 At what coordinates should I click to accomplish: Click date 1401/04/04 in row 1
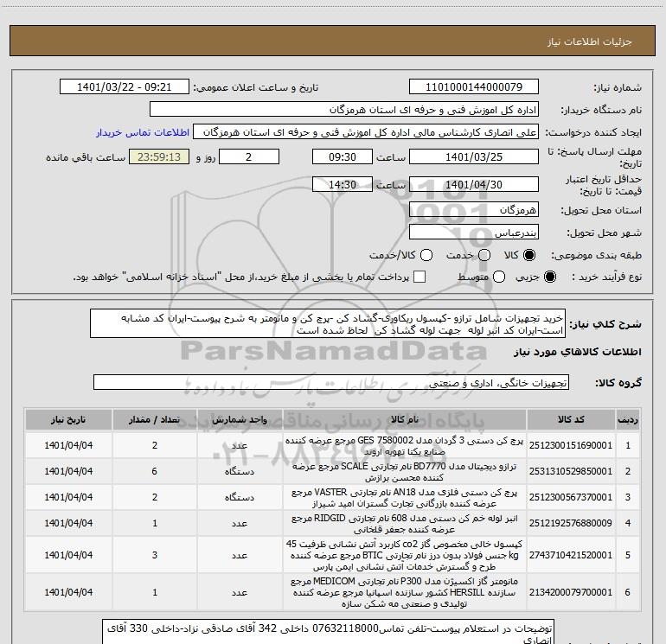[68, 445]
